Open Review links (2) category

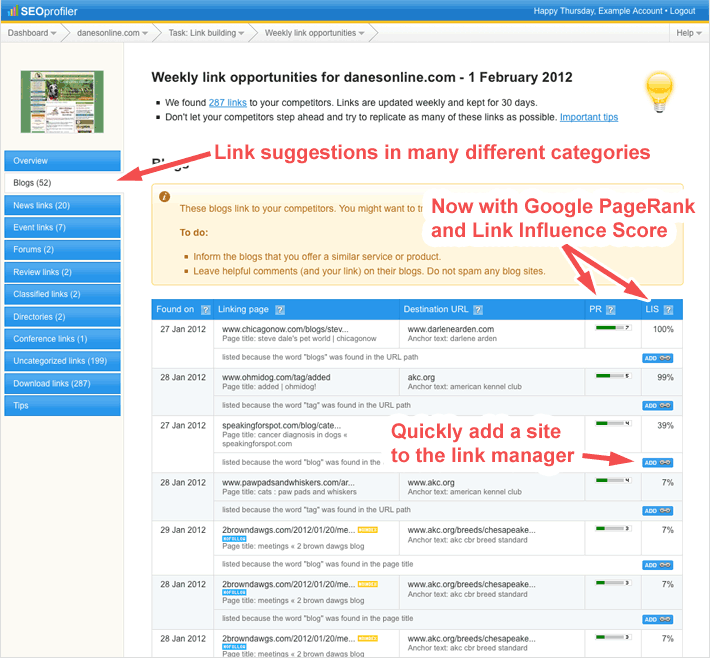point(62,272)
